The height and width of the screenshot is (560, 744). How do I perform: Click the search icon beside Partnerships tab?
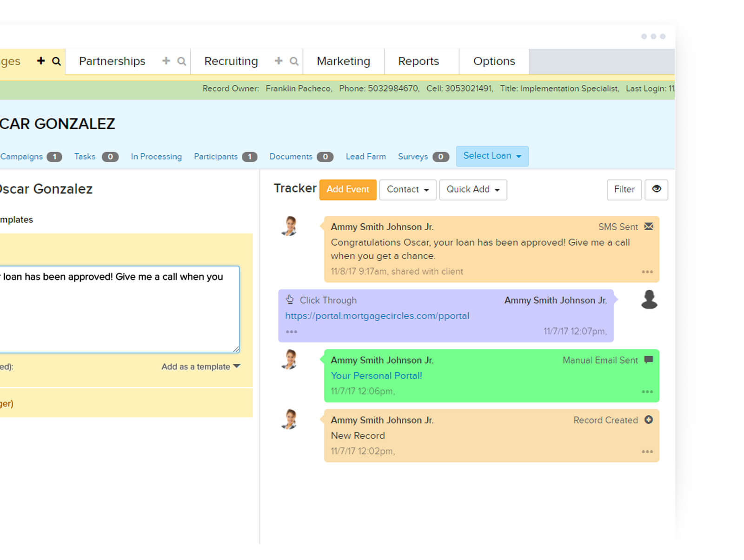[x=182, y=61]
